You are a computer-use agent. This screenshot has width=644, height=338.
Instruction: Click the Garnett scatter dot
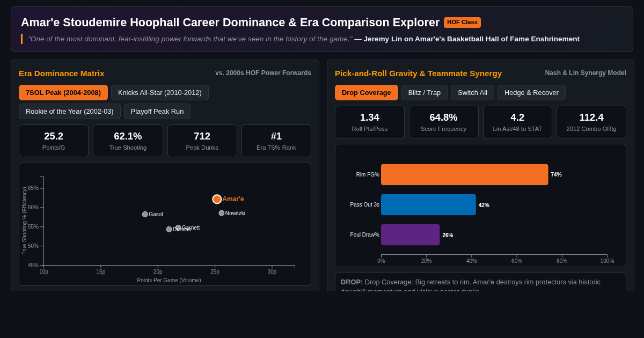178,227
